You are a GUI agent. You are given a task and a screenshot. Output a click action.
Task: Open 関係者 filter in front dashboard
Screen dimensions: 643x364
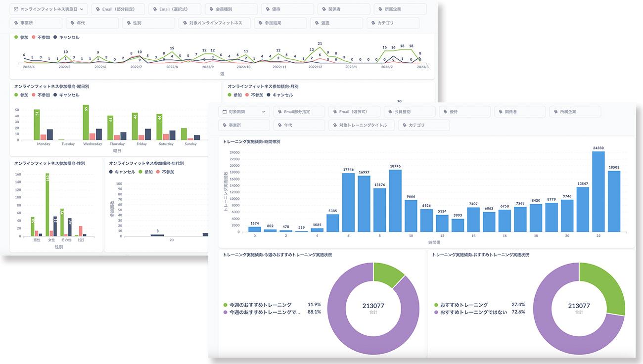(520, 112)
